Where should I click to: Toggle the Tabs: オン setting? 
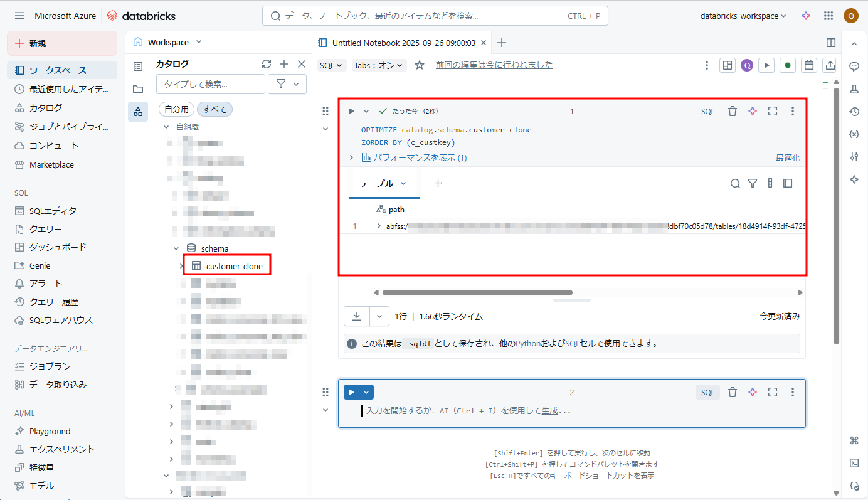pos(379,65)
